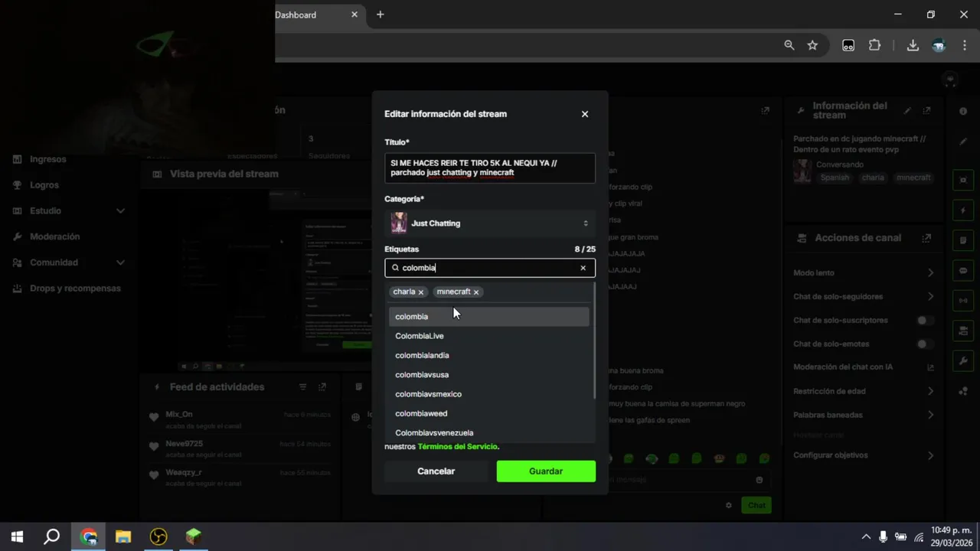
Task: Open Moderación in the sidebar
Action: [x=54, y=236]
